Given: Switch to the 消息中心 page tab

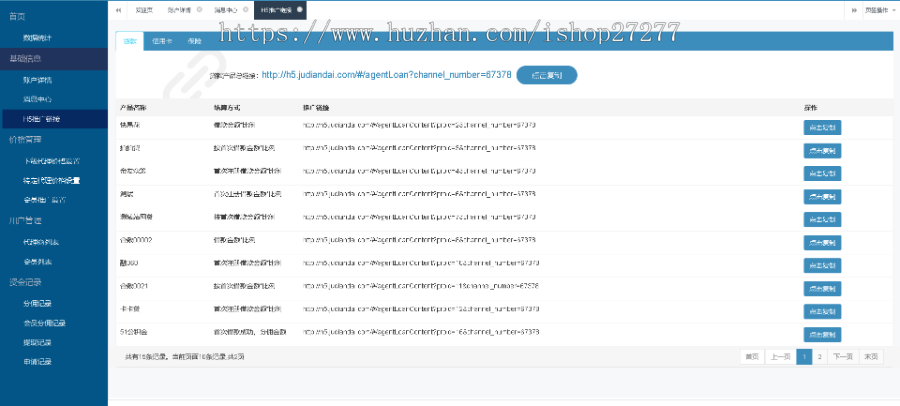Looking at the screenshot, I should point(224,10).
